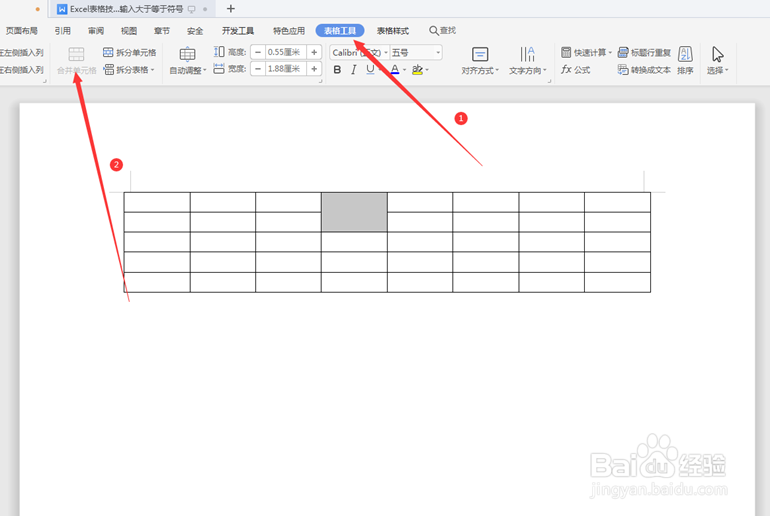The height and width of the screenshot is (516, 770).
Task: Click the width field showing 1.88厘米
Action: click(x=286, y=69)
